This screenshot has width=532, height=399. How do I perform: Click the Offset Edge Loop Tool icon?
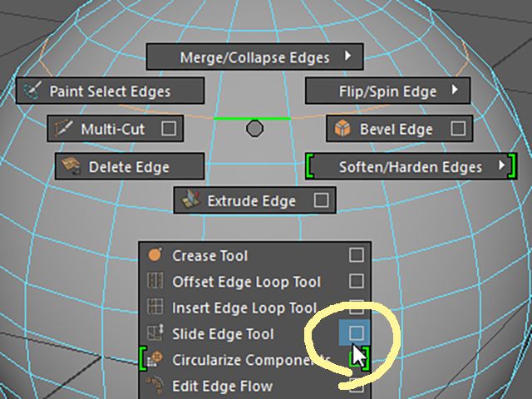[x=155, y=281]
